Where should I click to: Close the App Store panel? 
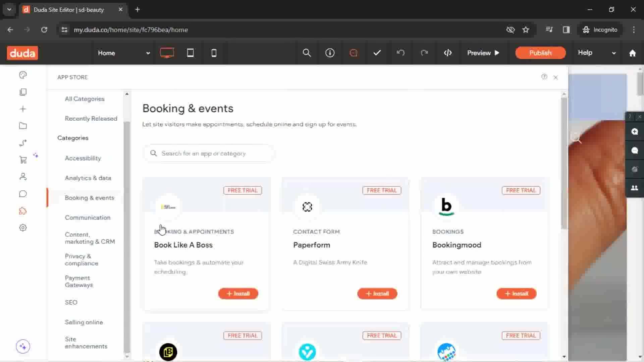click(556, 77)
